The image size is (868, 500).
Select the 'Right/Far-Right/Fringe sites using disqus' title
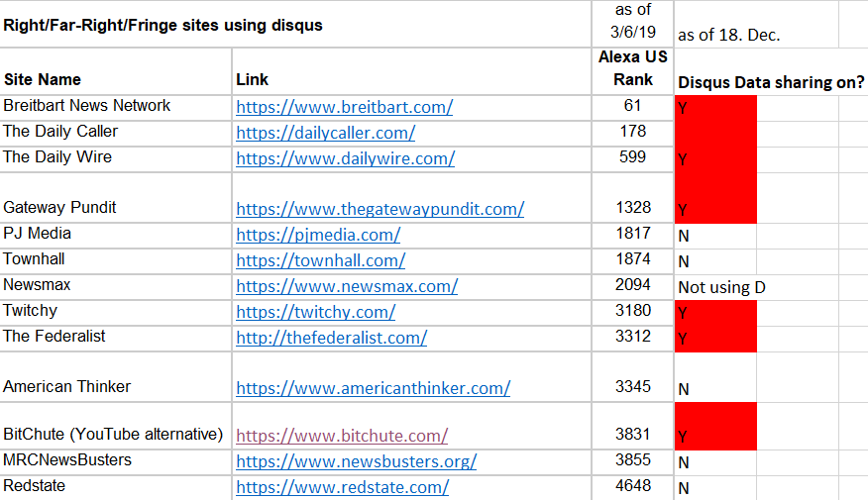click(x=295, y=23)
